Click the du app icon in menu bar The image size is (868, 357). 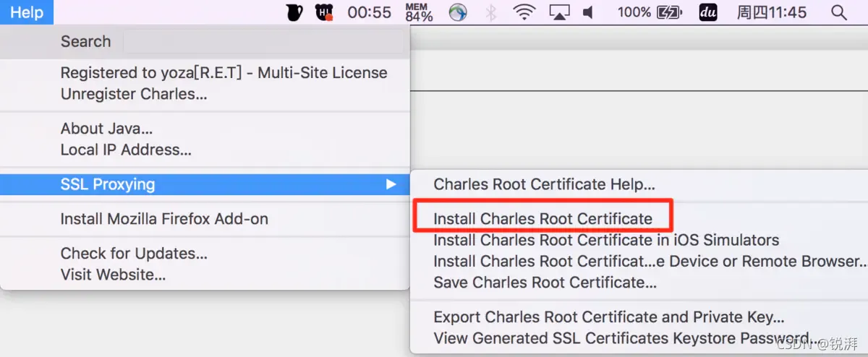point(708,12)
